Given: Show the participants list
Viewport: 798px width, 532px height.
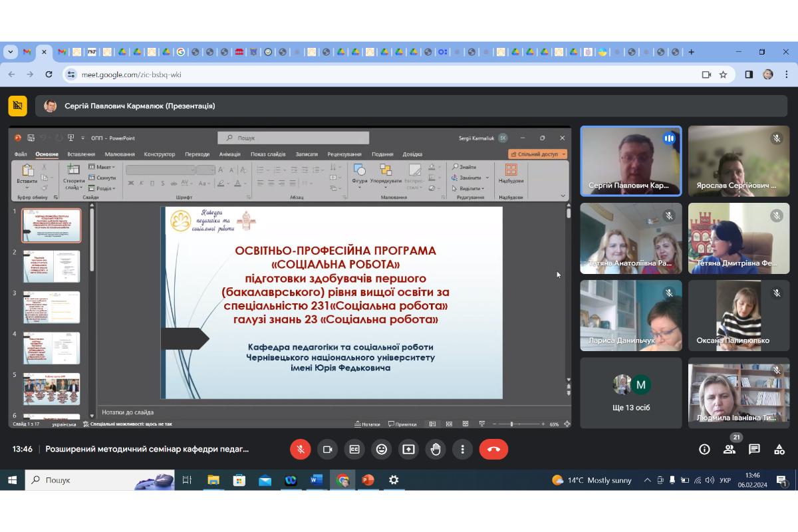Looking at the screenshot, I should (730, 450).
